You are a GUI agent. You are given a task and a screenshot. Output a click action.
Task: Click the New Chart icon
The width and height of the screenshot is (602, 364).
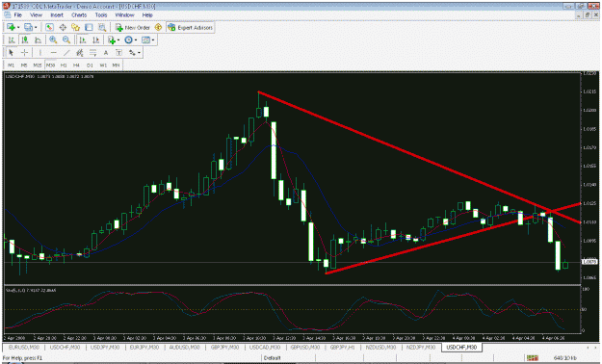coord(11,27)
